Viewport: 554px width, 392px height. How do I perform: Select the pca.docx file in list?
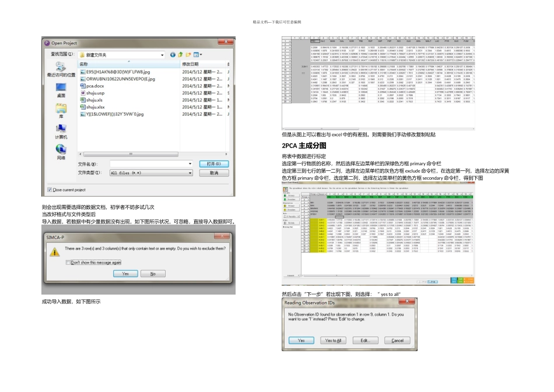96,86
